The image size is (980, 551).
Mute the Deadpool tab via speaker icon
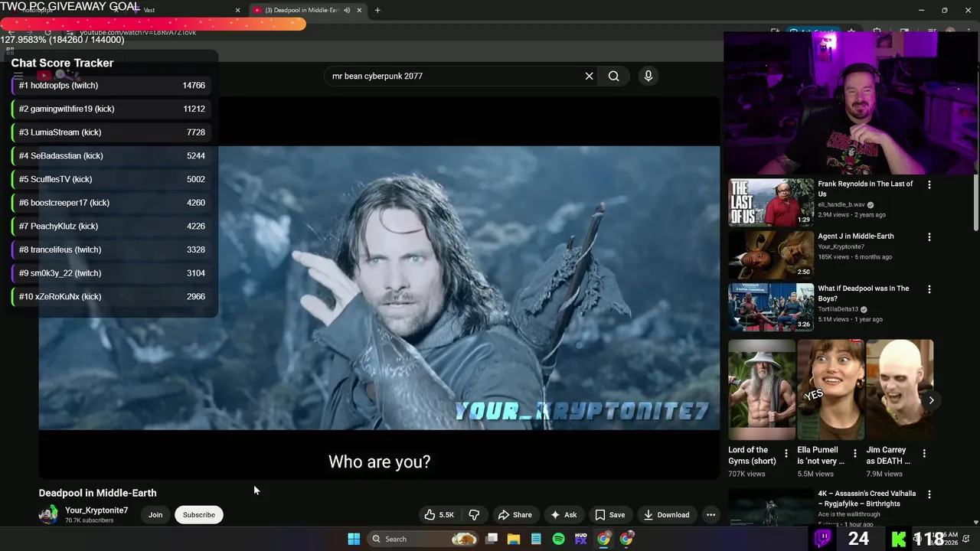pyautogui.click(x=347, y=10)
